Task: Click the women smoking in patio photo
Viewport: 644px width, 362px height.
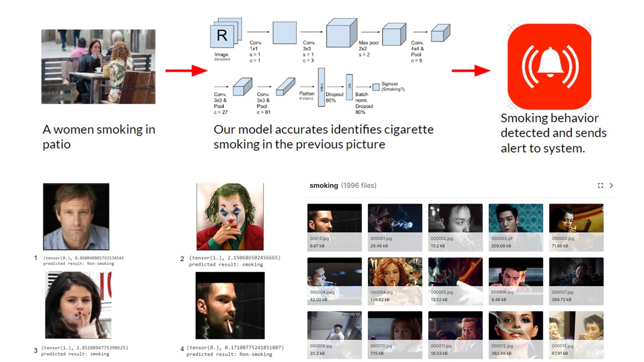Action: [98, 66]
